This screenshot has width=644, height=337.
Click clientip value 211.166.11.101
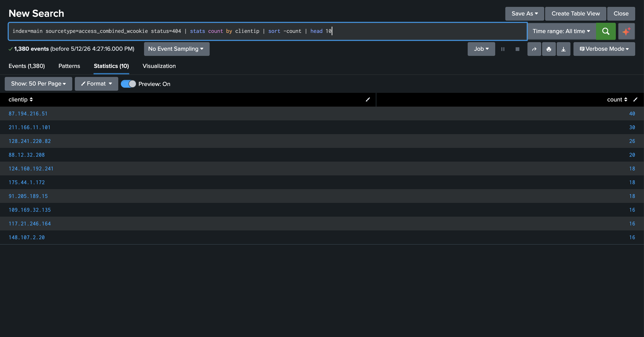[x=29, y=127]
